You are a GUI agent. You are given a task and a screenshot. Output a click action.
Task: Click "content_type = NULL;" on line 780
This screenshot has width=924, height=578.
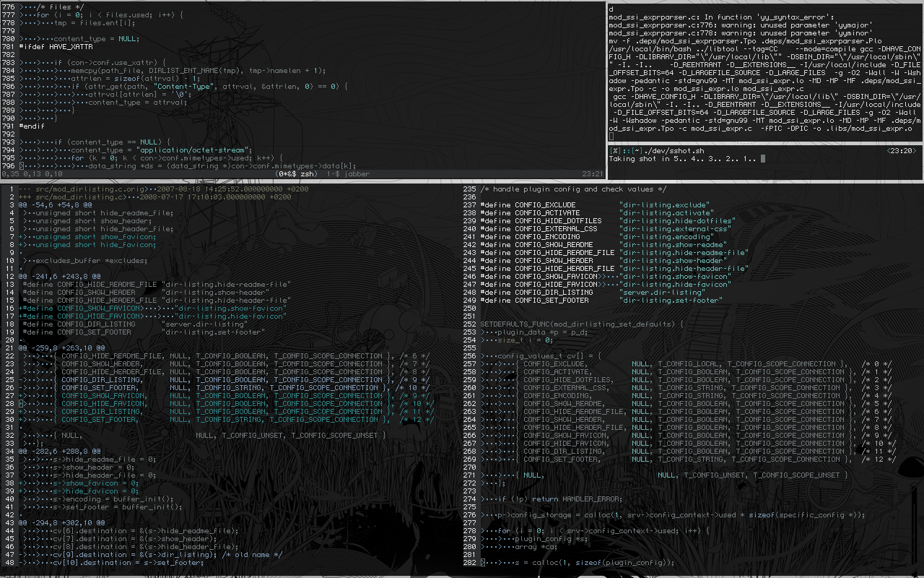97,39
